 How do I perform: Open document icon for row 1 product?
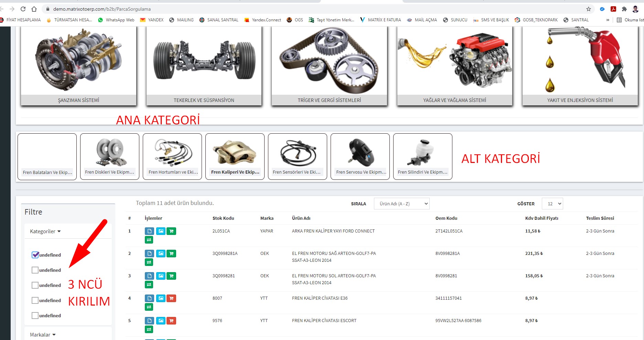coord(149,231)
